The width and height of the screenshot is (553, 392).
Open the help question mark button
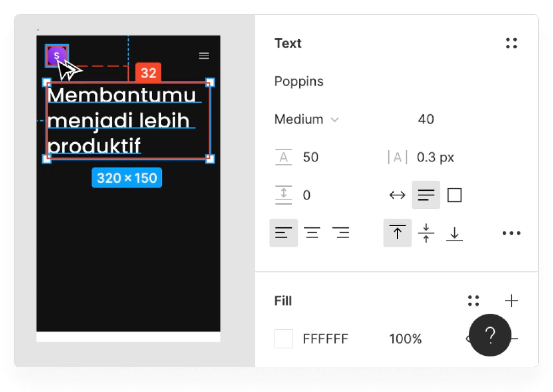point(490,335)
